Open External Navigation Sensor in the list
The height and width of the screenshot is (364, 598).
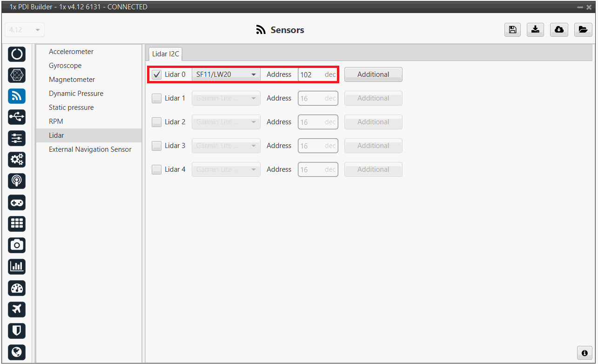90,149
